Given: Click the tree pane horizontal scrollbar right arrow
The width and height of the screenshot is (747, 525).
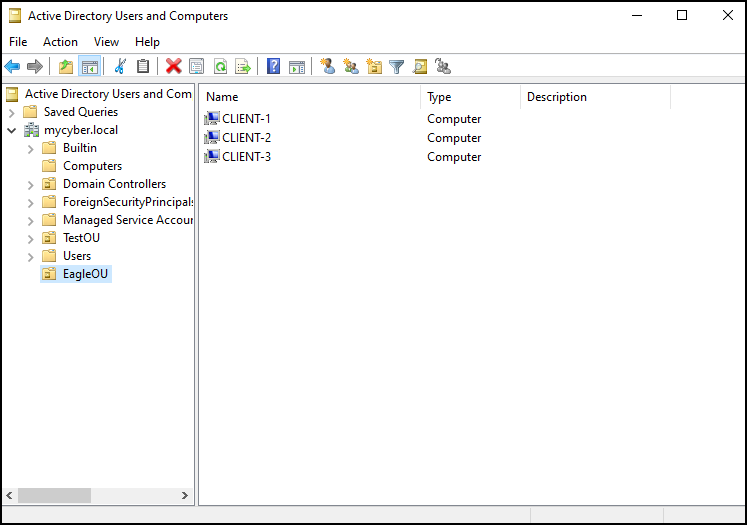Looking at the screenshot, I should 185,495.
